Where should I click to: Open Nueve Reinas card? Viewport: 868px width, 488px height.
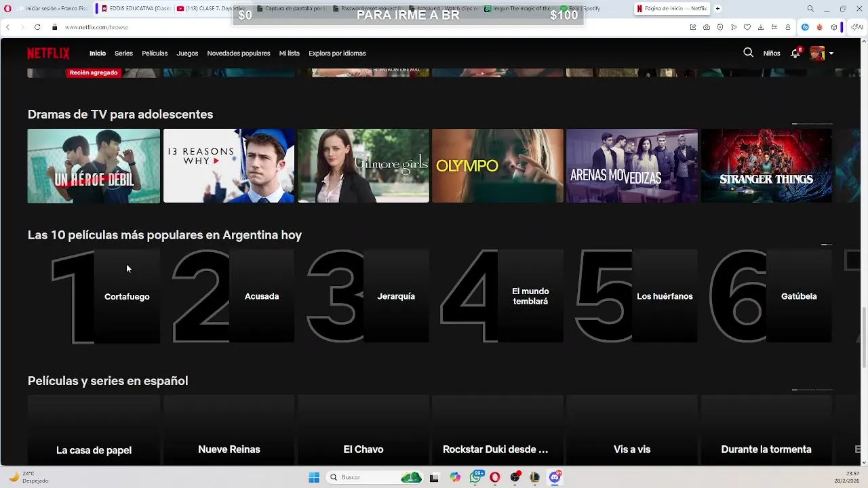pyautogui.click(x=229, y=430)
